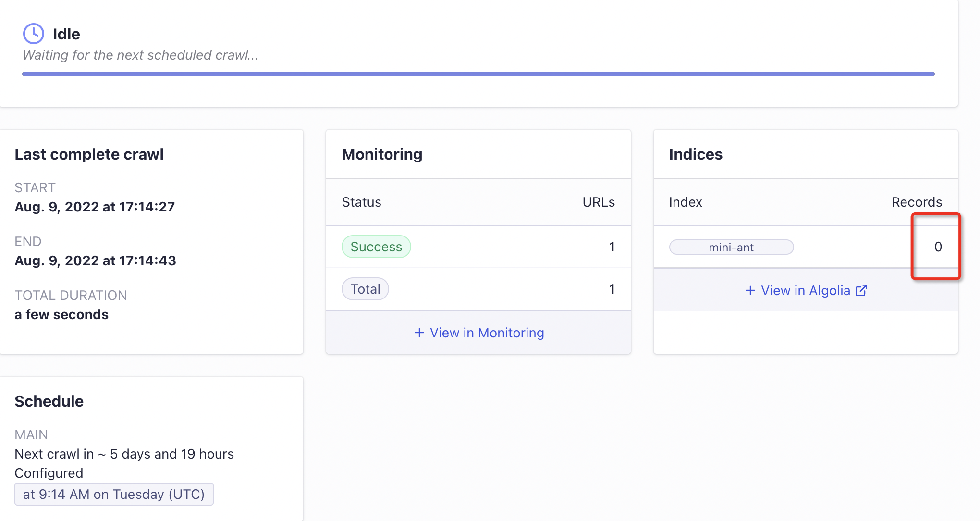Select the Success status badge
Viewport: 980px width, 521px height.
point(376,246)
